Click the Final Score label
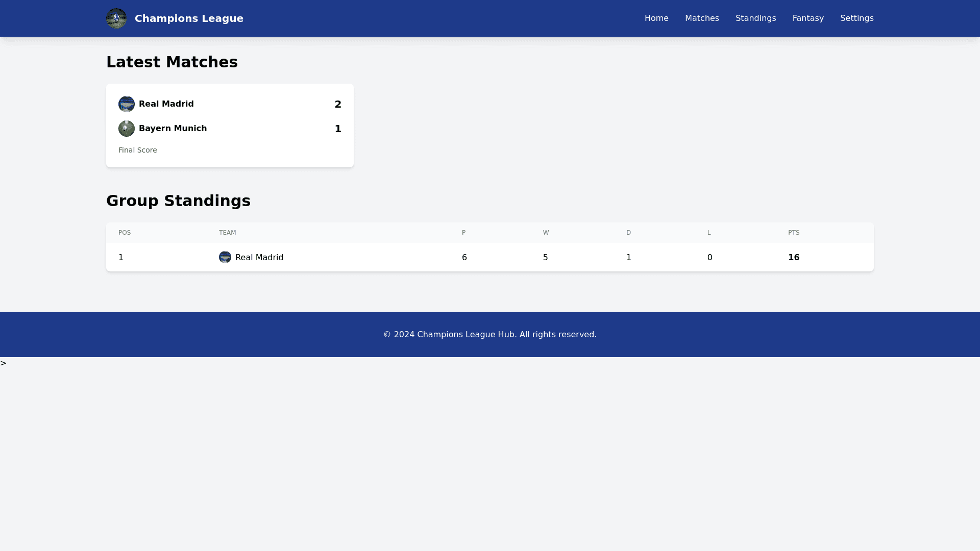 coord(138,150)
